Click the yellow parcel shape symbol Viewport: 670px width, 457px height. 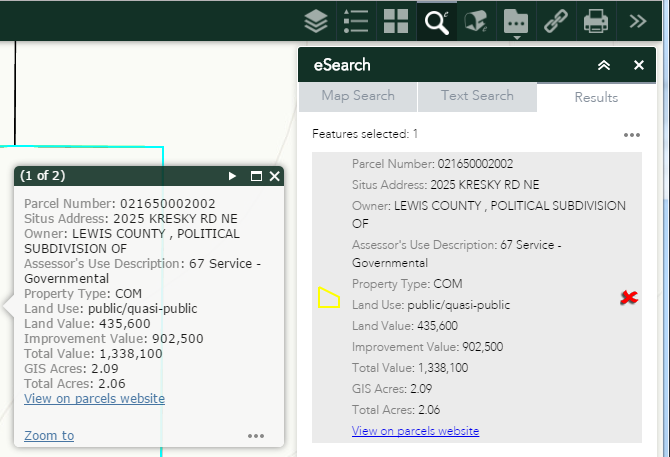click(329, 298)
